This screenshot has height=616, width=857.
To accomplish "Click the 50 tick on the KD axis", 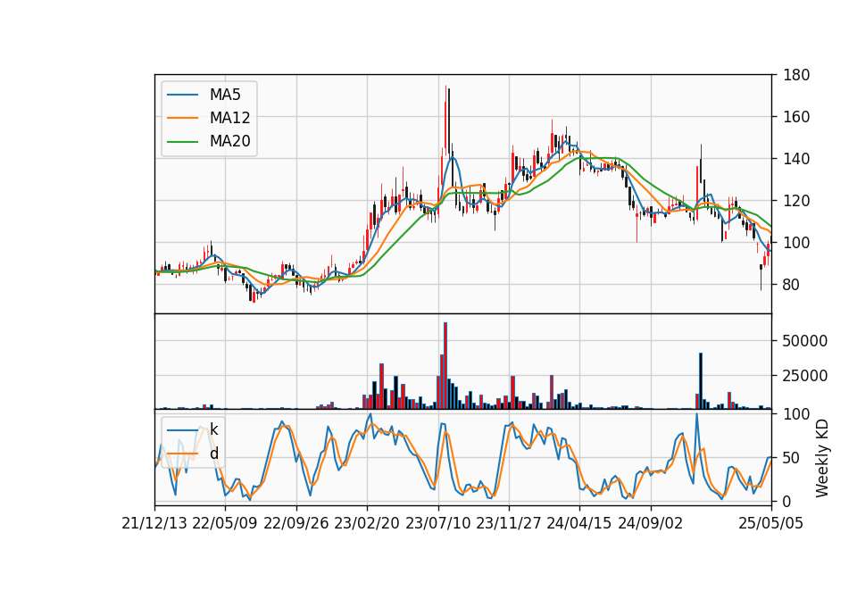I will click(x=792, y=457).
